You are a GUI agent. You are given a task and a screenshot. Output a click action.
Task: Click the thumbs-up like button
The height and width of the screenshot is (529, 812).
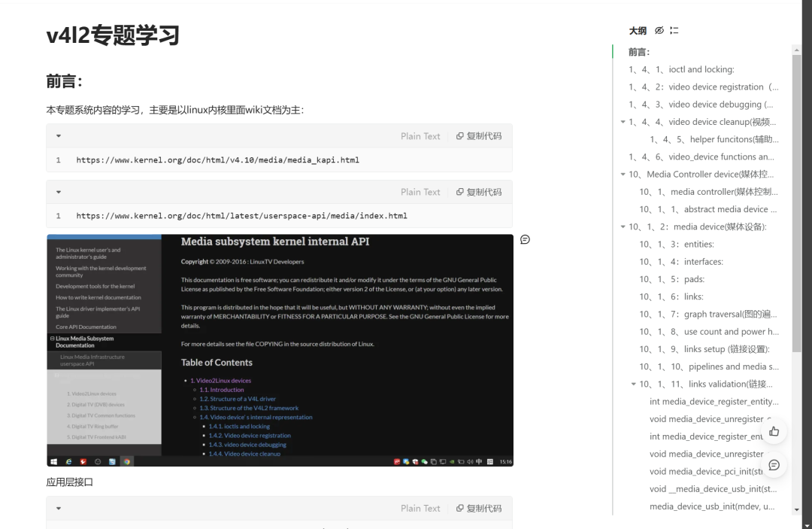click(x=774, y=432)
